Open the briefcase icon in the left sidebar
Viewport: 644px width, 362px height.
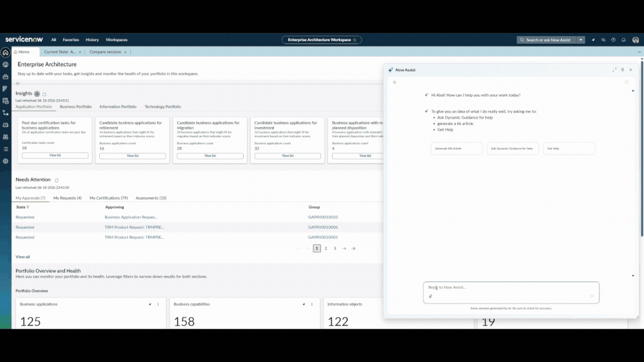click(x=5, y=77)
